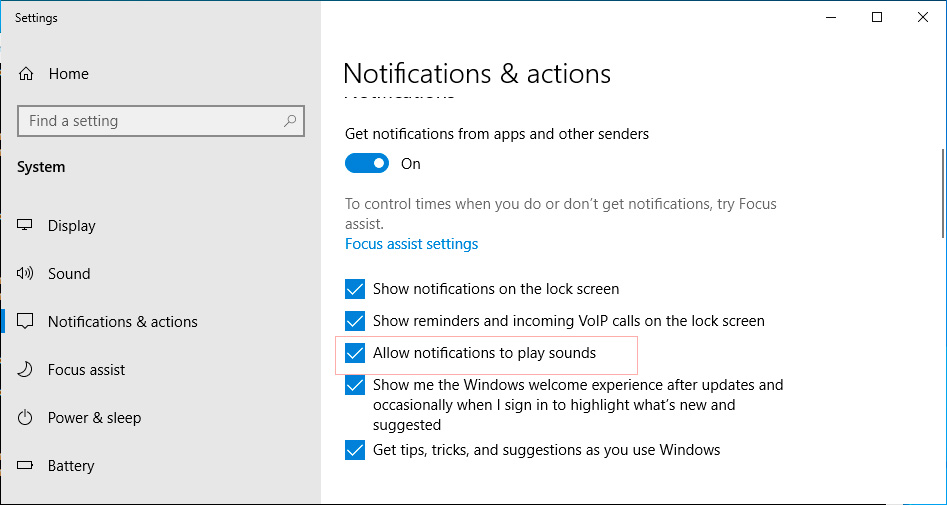Click the vertical scrollbar thumb

point(944,193)
